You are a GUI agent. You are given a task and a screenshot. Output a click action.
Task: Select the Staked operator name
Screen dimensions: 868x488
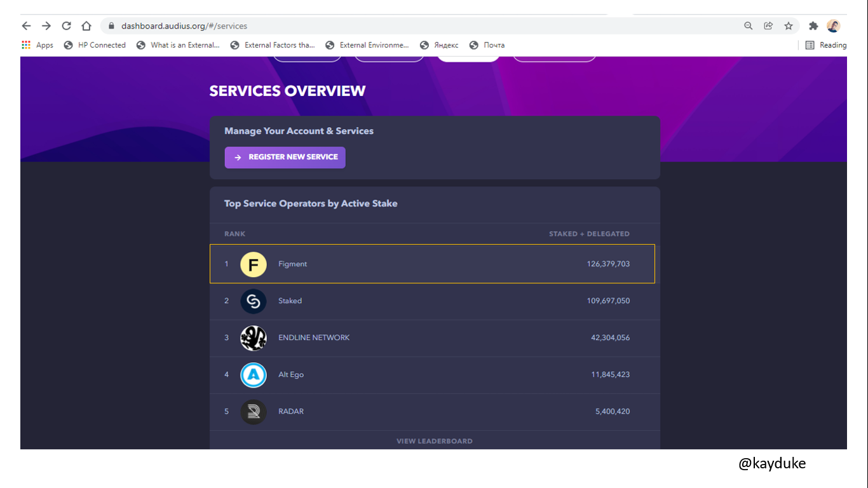[x=290, y=301]
